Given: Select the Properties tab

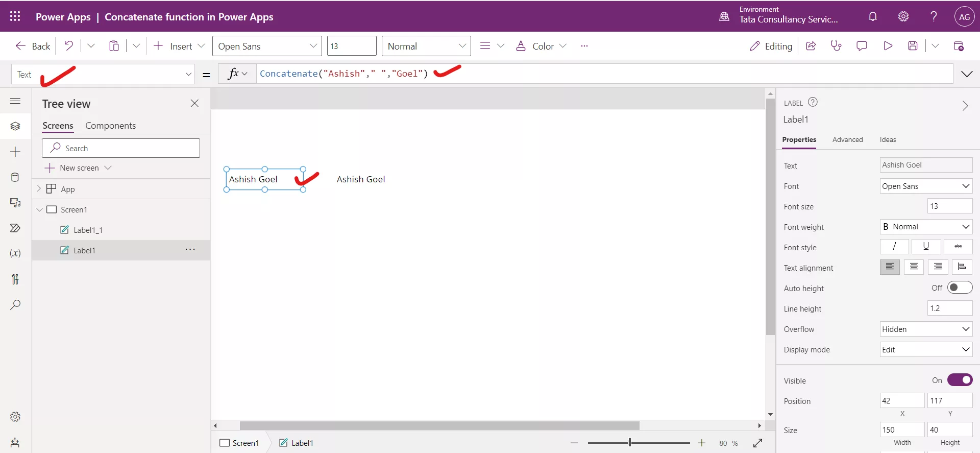Looking at the screenshot, I should [x=799, y=139].
